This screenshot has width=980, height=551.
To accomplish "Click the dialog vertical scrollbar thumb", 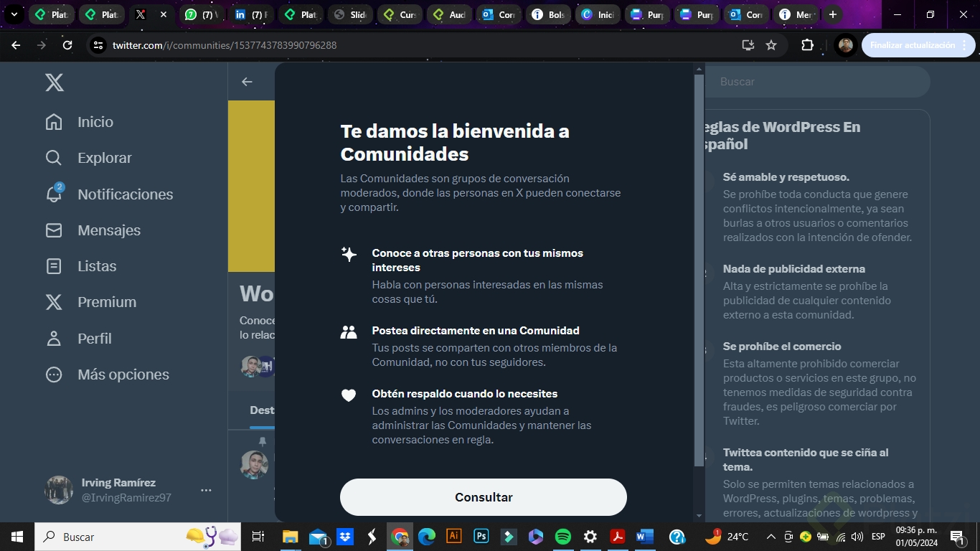I will click(699, 270).
